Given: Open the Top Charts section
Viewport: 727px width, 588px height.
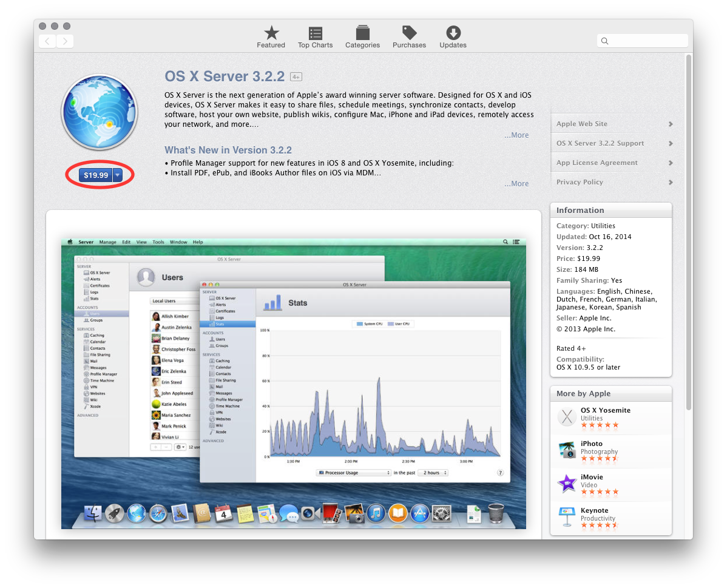Looking at the screenshot, I should click(316, 37).
